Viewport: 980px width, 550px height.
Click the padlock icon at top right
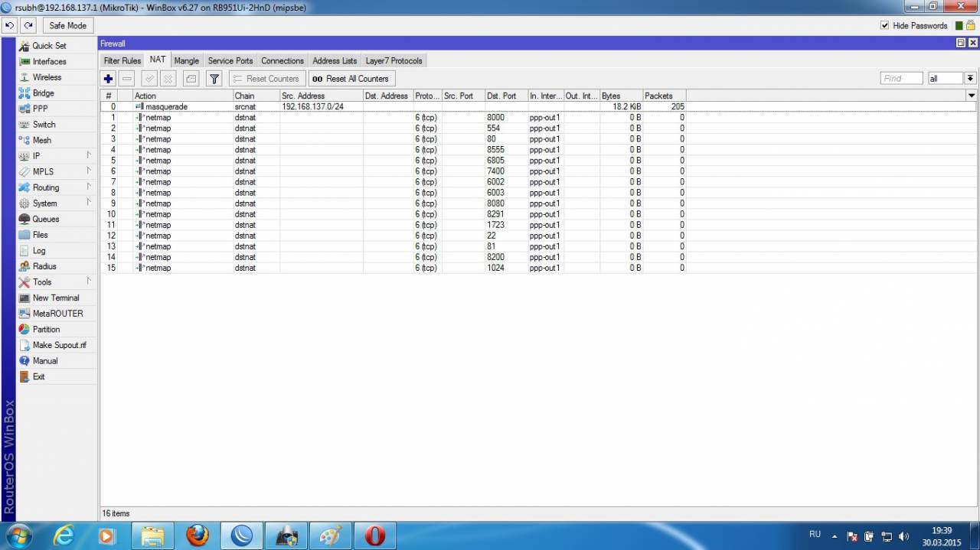[x=970, y=25]
